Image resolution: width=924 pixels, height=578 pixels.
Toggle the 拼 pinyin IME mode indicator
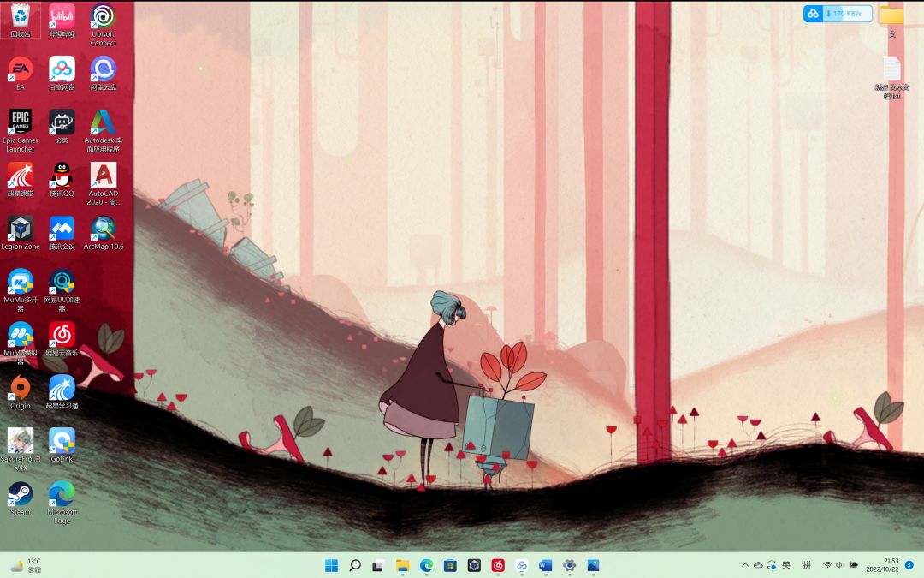[x=808, y=565]
